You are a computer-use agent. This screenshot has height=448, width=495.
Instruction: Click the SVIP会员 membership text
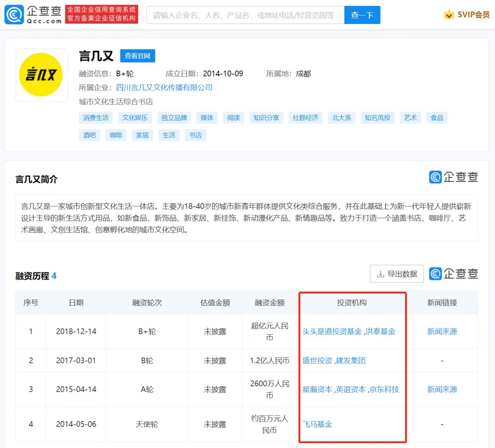[x=473, y=15]
